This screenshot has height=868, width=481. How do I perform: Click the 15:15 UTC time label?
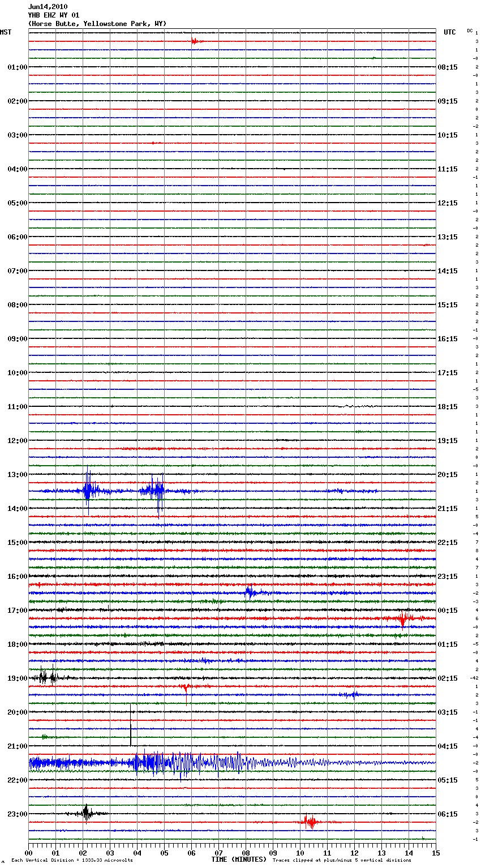click(448, 305)
